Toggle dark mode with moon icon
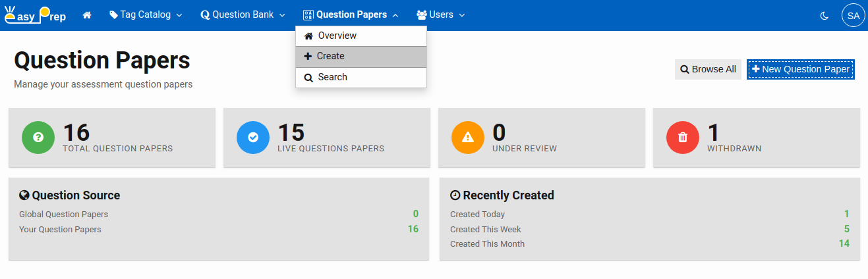This screenshot has width=868, height=279. click(824, 15)
